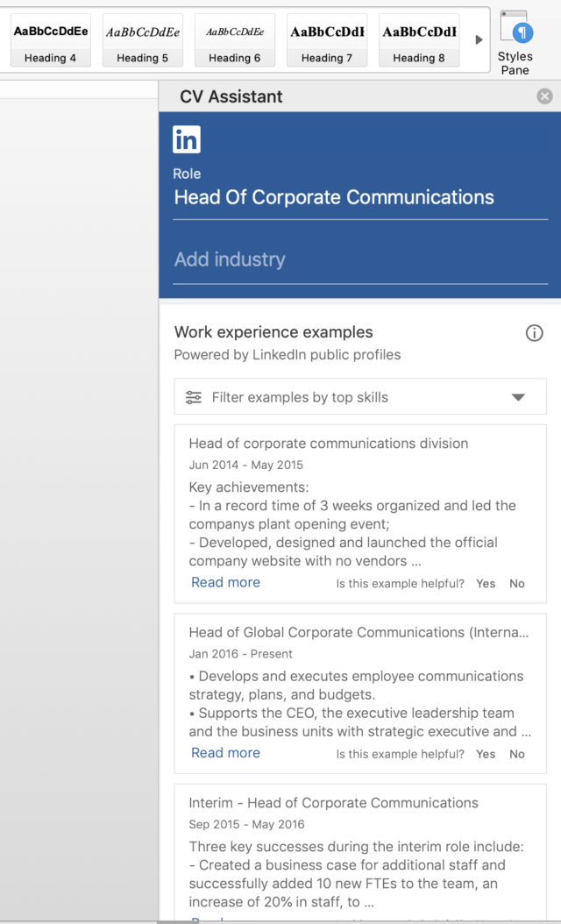
Task: Vote Yes on Global Corporate Communications example
Action: [486, 754]
